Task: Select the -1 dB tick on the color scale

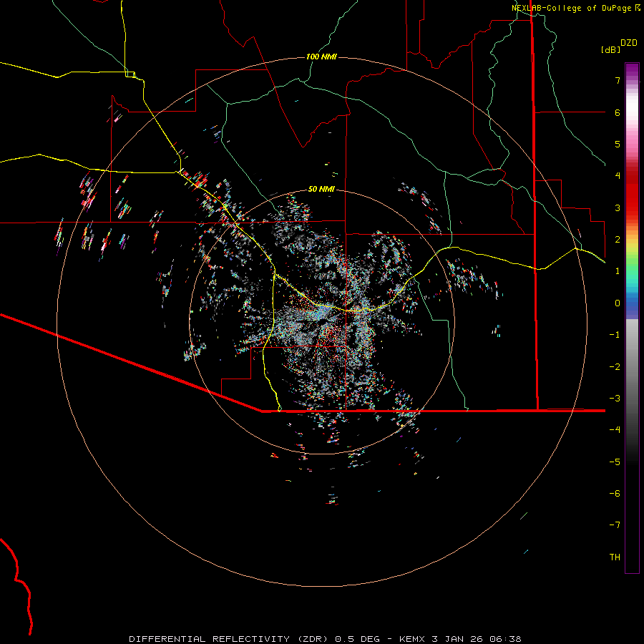Action: click(615, 335)
